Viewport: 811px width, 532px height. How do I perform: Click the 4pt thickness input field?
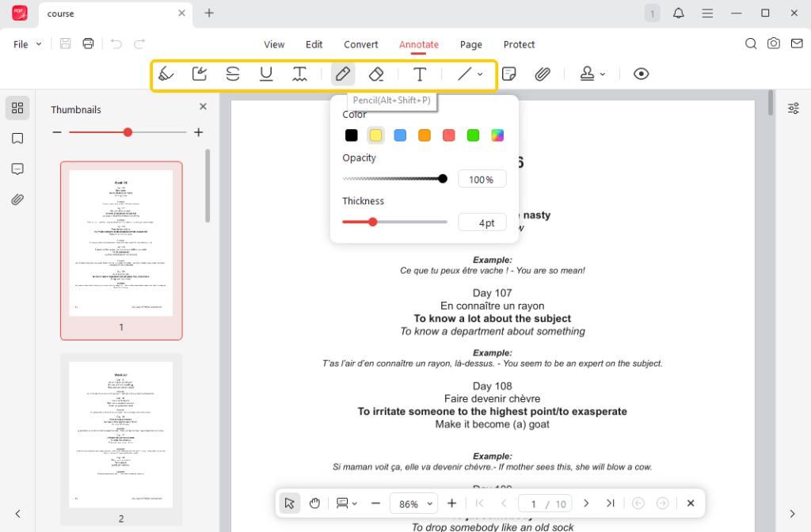tap(482, 222)
